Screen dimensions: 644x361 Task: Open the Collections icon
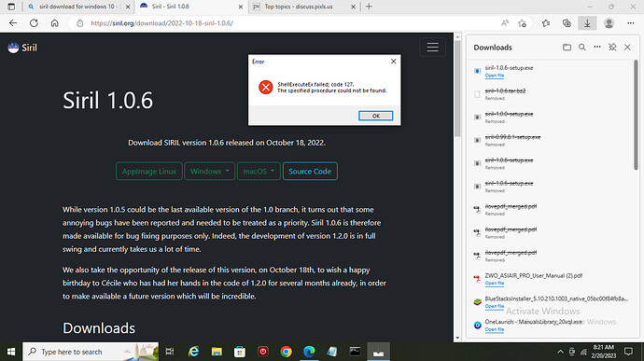pyautogui.click(x=567, y=23)
